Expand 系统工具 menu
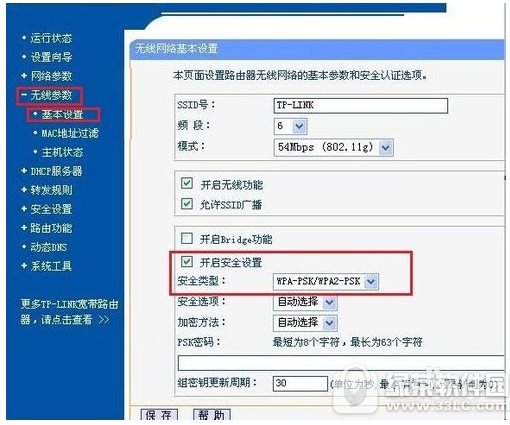 [51, 266]
